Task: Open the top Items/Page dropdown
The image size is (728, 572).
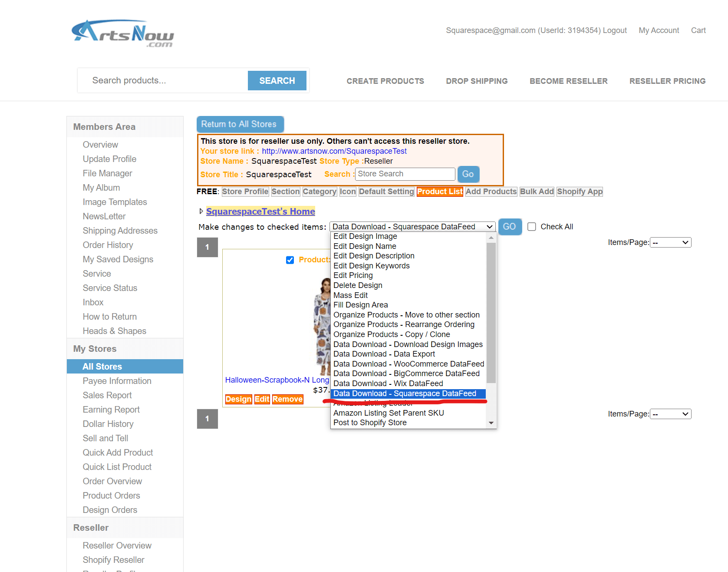Action: (670, 242)
